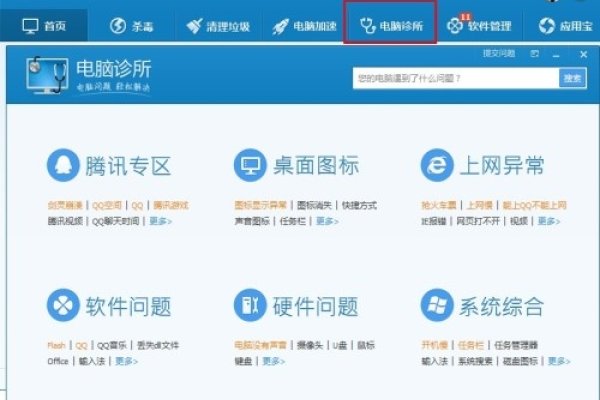
Task: Click 输入法 under 软件问题
Action: pos(92,361)
